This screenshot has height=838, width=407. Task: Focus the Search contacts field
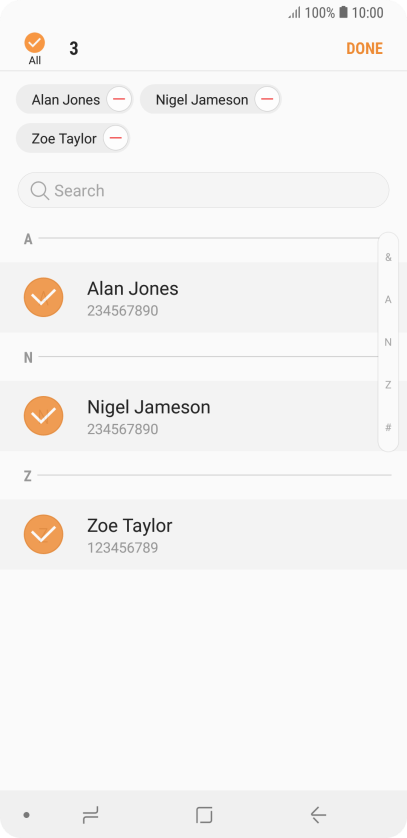[x=204, y=190]
